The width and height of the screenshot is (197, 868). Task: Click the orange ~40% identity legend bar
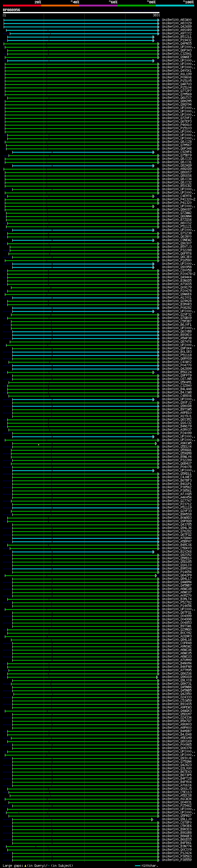[x=60, y=6]
